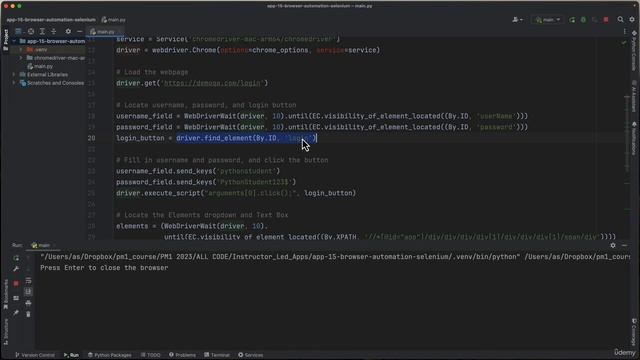The width and height of the screenshot is (640, 360).
Task: Stop the running program from top toolbar
Action: pos(606,20)
